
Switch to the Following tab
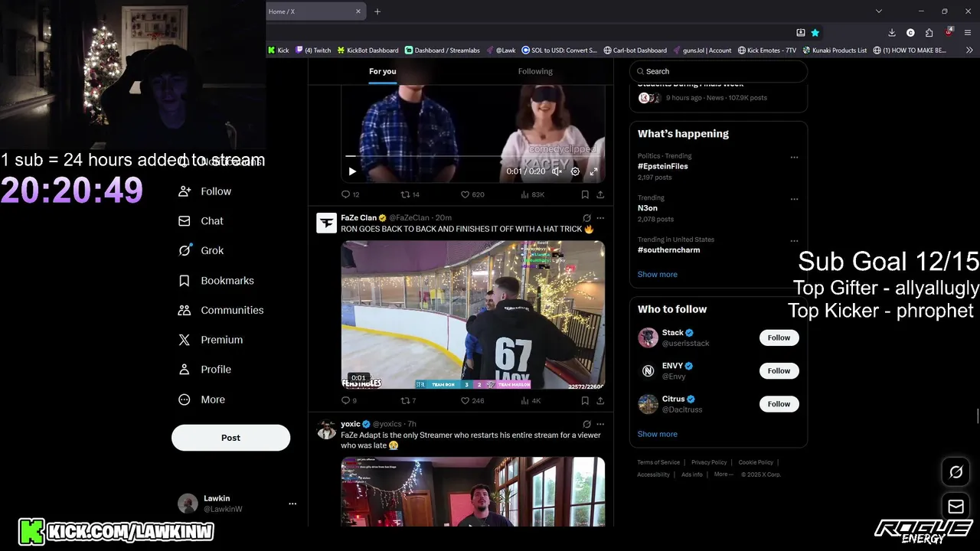[535, 71]
